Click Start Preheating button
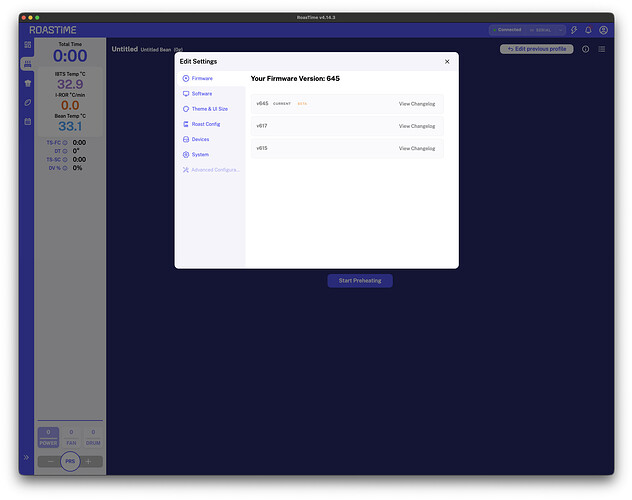Image resolution: width=632 pixels, height=500 pixels. click(360, 280)
